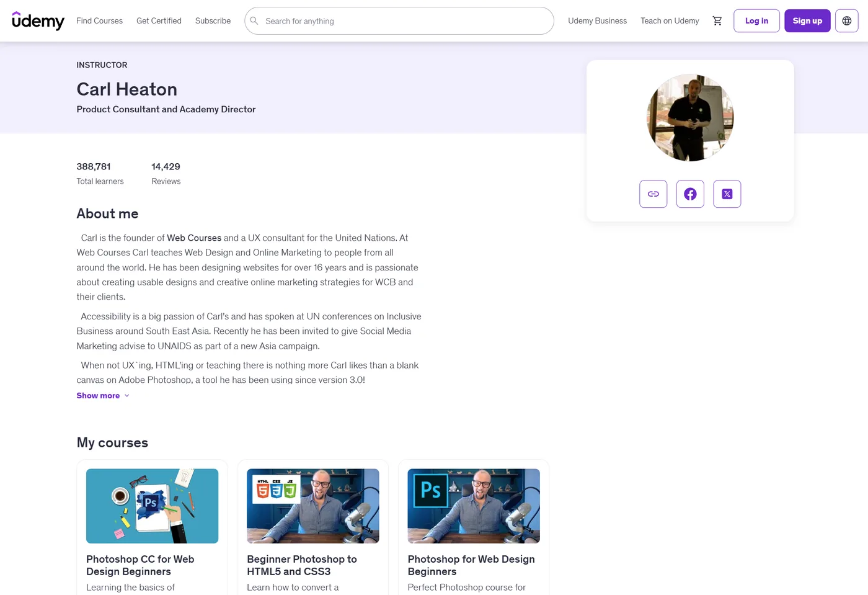Click 'Perfect Photoshop course for' description
868x595 pixels.
pyautogui.click(x=466, y=588)
